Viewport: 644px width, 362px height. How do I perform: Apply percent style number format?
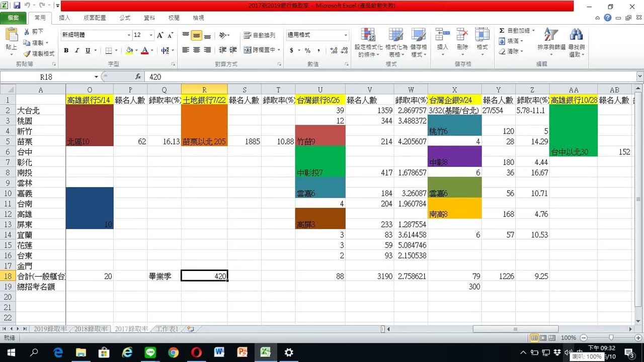point(307,50)
